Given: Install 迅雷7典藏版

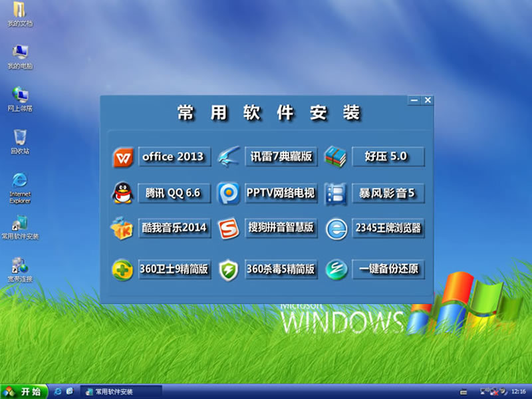Looking at the screenshot, I should (281, 156).
